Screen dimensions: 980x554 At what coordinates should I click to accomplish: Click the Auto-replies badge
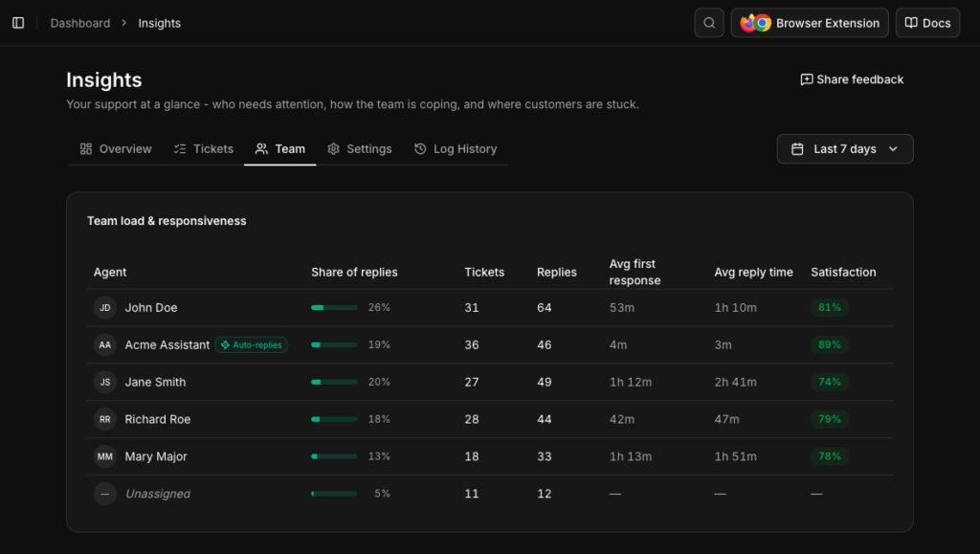(252, 344)
